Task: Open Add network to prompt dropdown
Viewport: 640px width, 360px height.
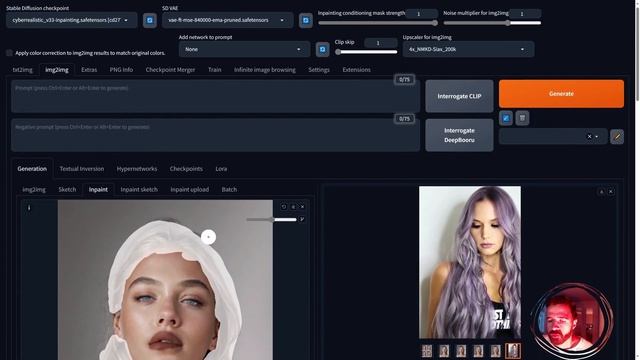Action: 244,49
